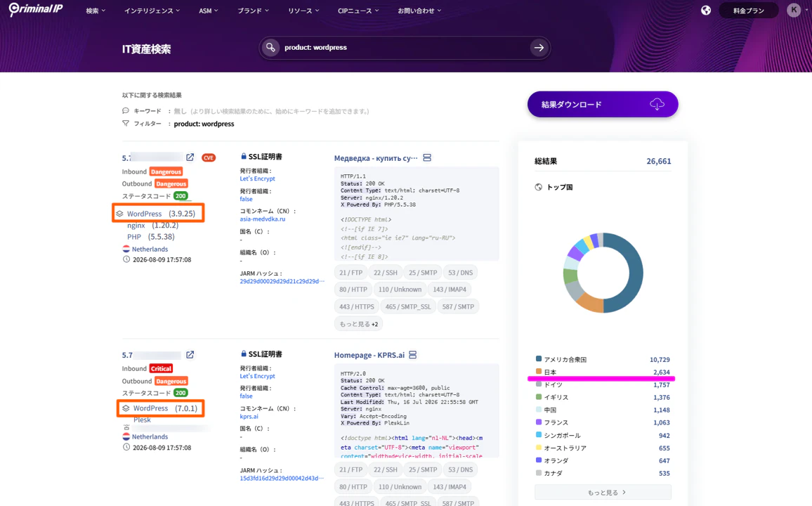This screenshot has width=812, height=506.
Task: Open the ASM dropdown menu
Action: 208,11
